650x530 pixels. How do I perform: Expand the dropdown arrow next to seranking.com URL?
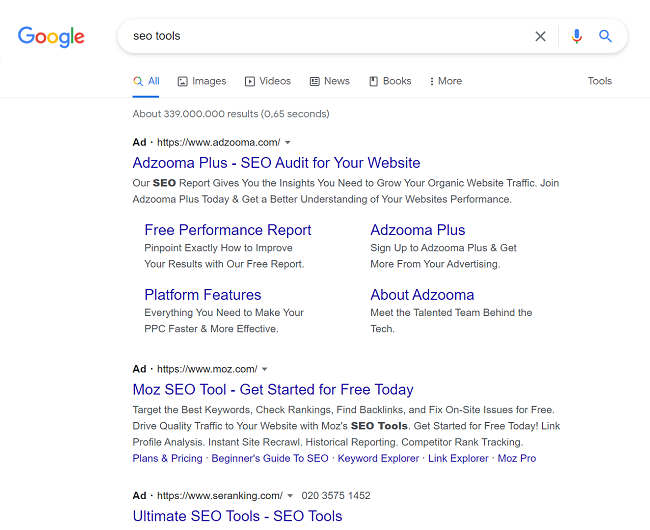[290, 496]
